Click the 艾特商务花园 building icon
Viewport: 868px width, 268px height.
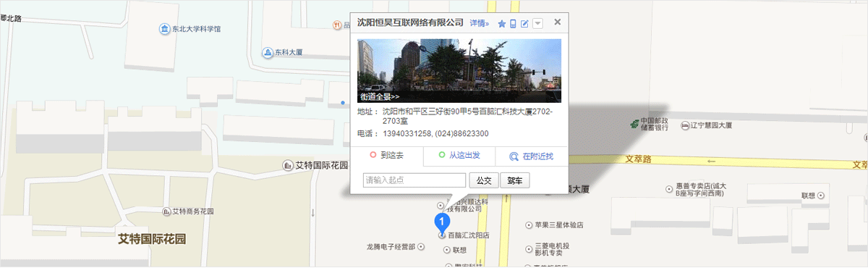(166, 212)
